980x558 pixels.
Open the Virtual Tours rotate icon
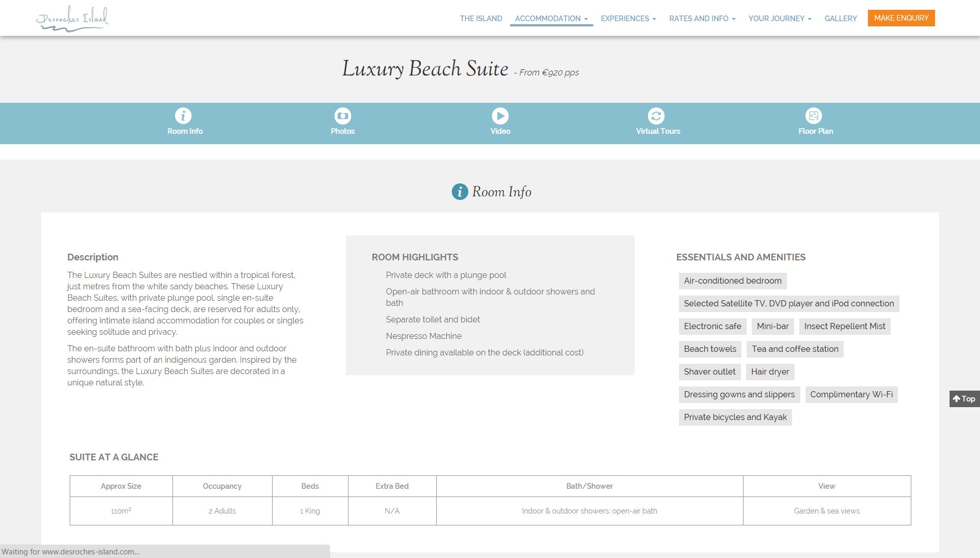(656, 116)
